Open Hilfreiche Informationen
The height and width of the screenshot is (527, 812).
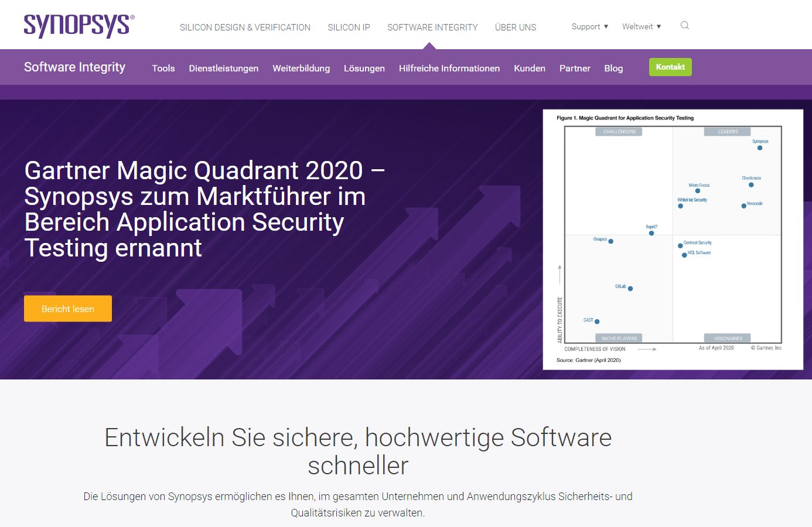pyautogui.click(x=449, y=68)
